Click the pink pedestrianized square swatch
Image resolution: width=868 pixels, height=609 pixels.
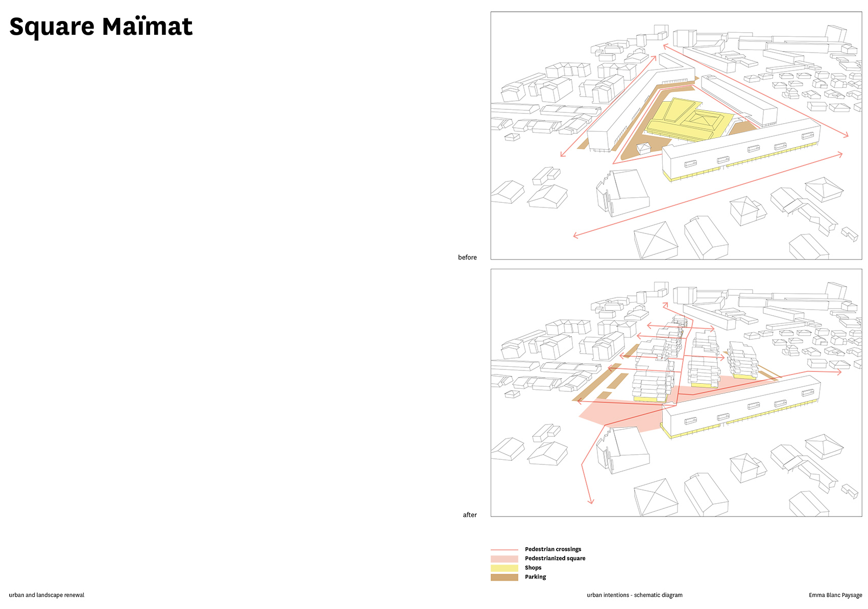pyautogui.click(x=504, y=559)
